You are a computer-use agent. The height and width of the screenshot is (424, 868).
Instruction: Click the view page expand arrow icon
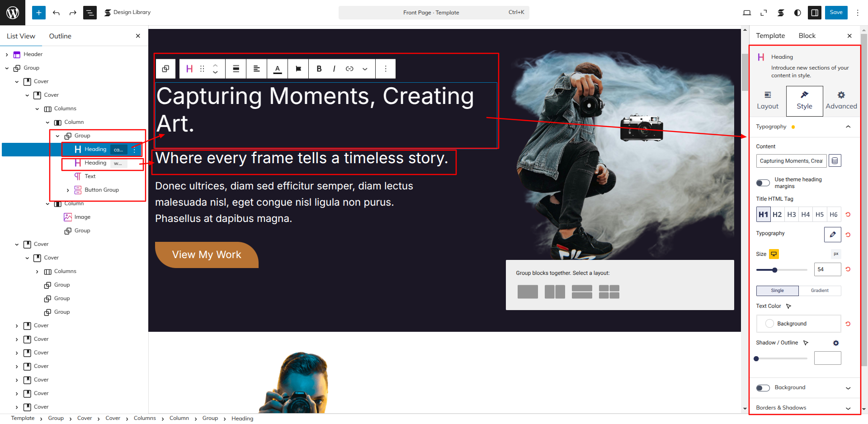pos(764,13)
